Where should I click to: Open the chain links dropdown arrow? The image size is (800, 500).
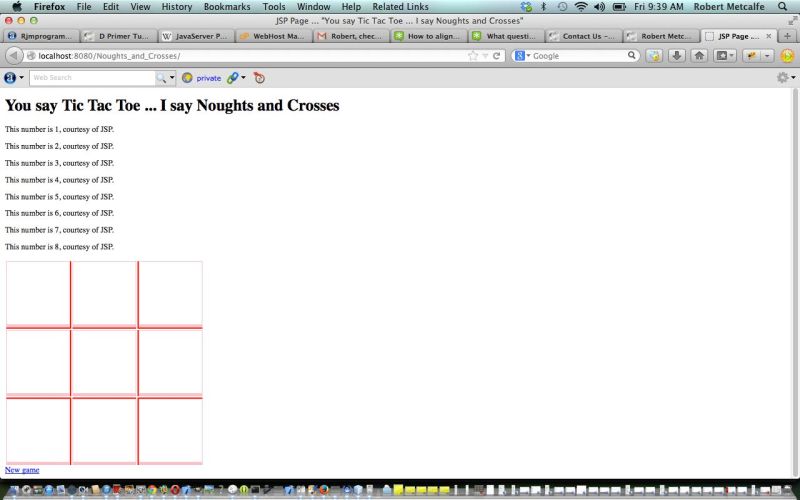(243, 78)
